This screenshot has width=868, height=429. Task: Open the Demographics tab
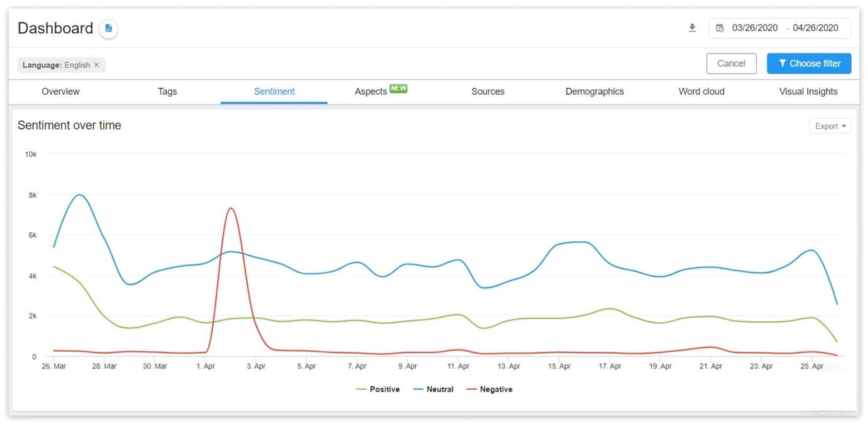point(595,91)
